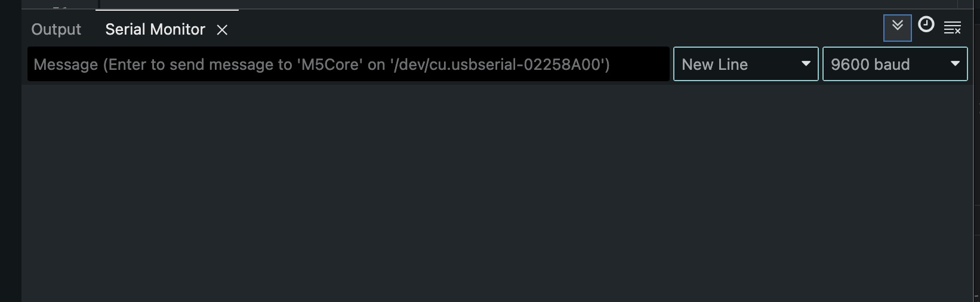Image resolution: width=980 pixels, height=302 pixels.
Task: Open the 9600 baud rate dropdown
Action: click(x=895, y=64)
